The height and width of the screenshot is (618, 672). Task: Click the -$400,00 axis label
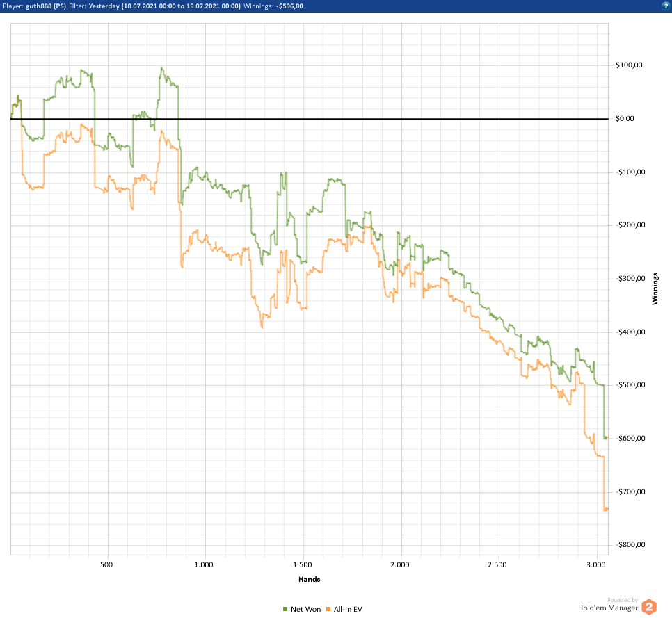pos(630,332)
